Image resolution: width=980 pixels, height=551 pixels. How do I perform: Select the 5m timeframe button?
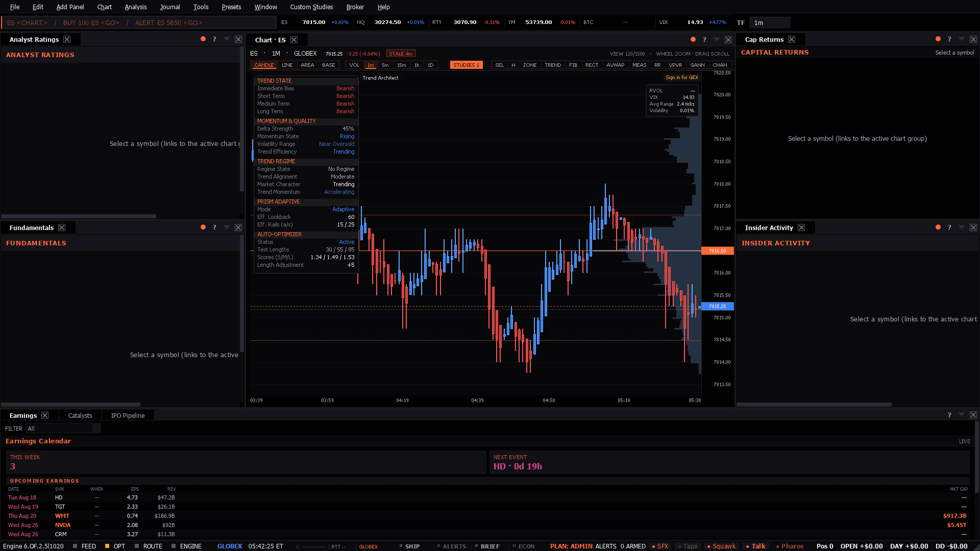coord(385,65)
